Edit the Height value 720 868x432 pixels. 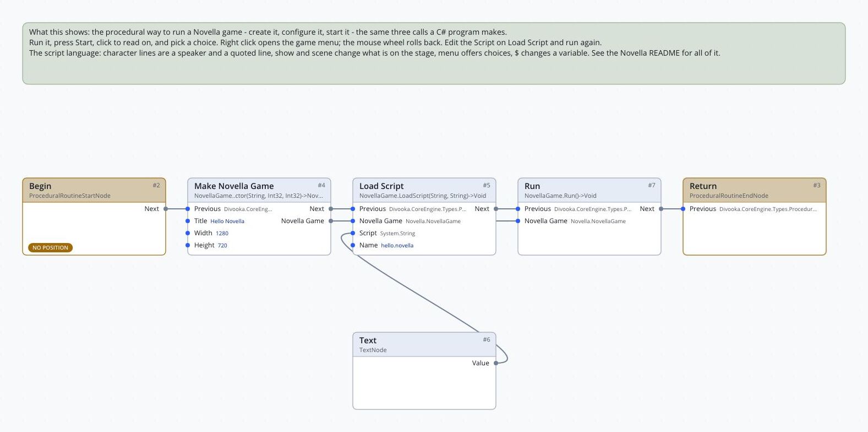(x=222, y=246)
